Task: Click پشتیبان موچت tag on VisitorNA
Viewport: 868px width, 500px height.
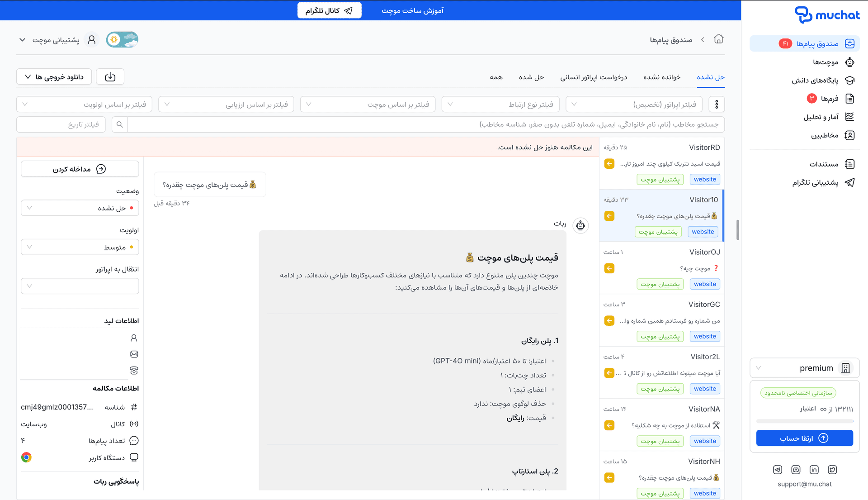Action: coord(660,441)
